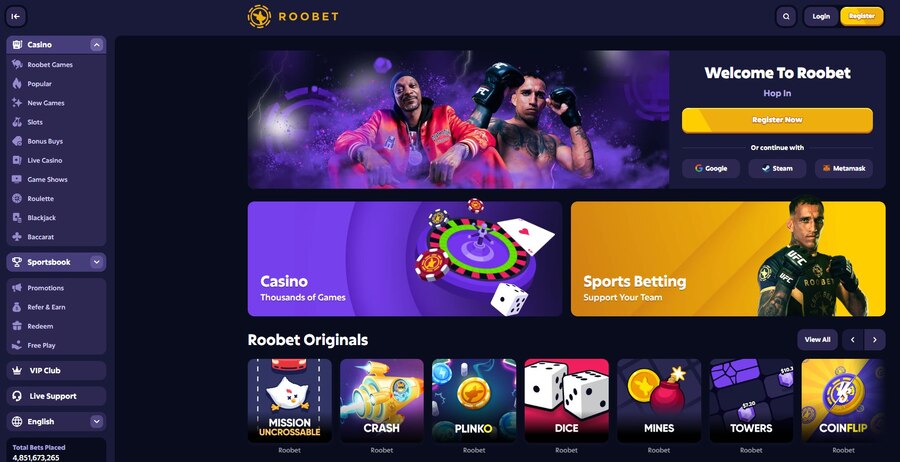Viewport: 900px width, 462px height.
Task: Continue with Metamask wallet
Action: (x=844, y=169)
